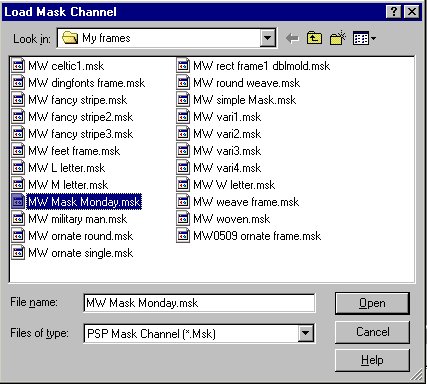Click the file icon of MW feet frame.msk
This screenshot has height=384, width=427.
pyautogui.click(x=18, y=151)
